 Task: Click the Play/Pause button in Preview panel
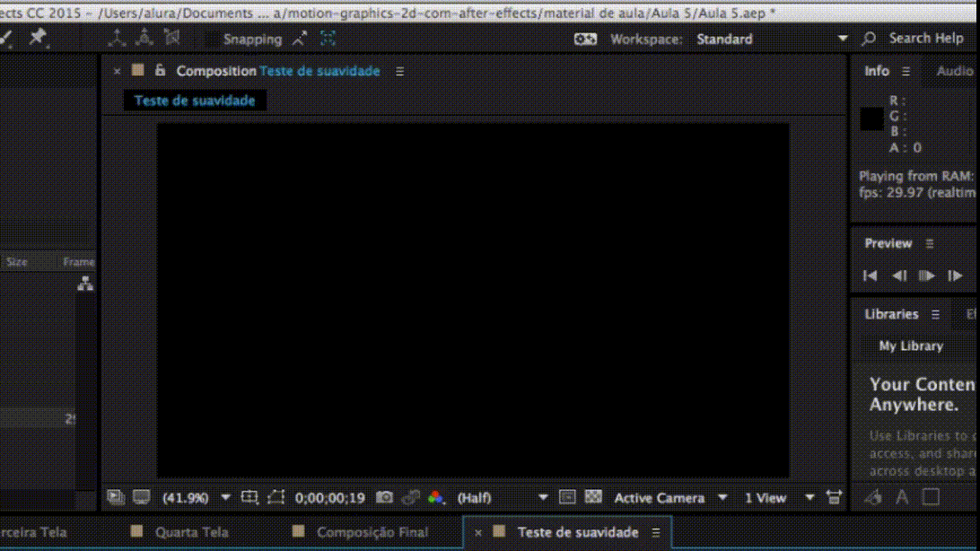927,275
